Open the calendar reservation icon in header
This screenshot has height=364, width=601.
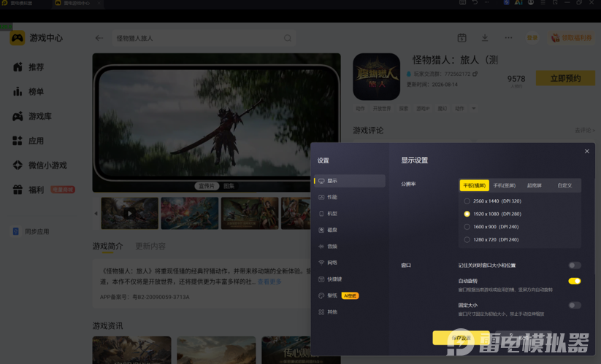click(x=462, y=38)
